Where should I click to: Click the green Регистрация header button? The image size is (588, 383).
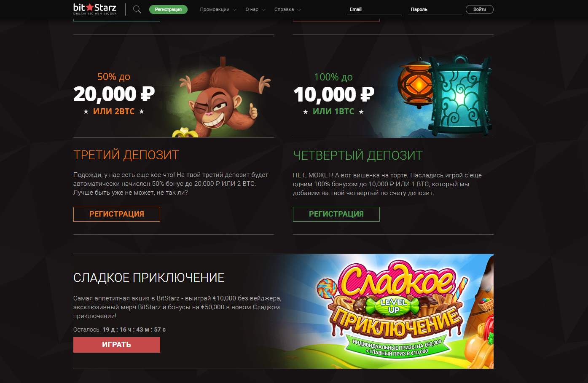click(168, 9)
